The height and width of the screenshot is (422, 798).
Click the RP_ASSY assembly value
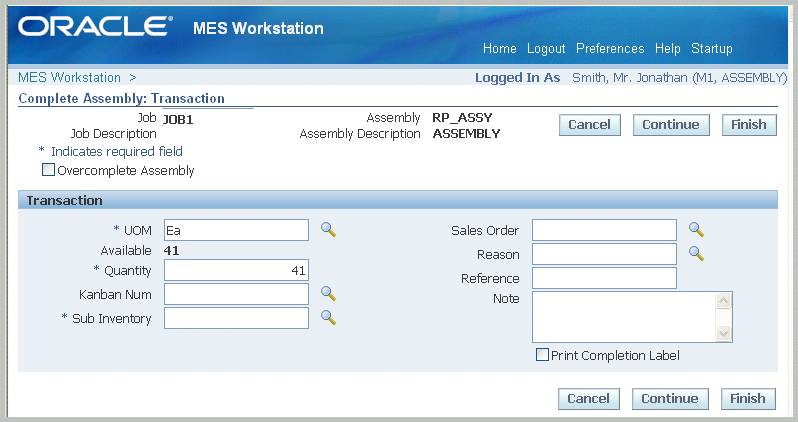462,118
